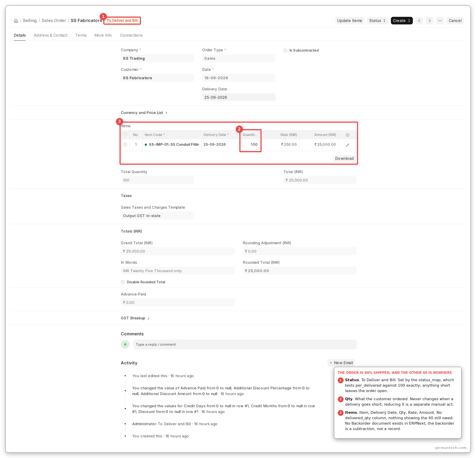Open the three-dot more options menu
This screenshot has height=458, width=476.
pos(440,21)
